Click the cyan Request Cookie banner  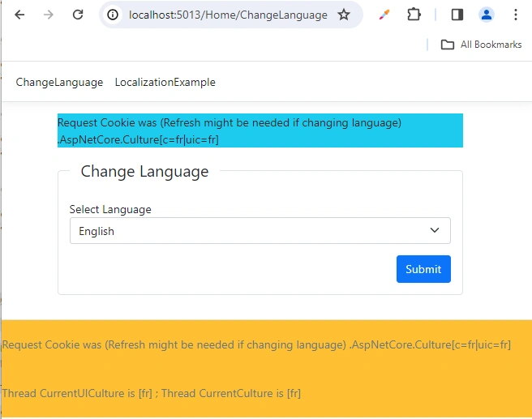[260, 130]
